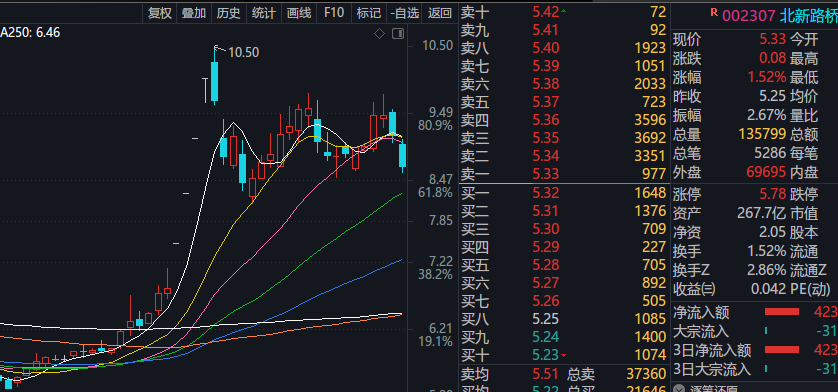Image resolution: width=838 pixels, height=392 pixels.
Task: Click the 38.2% Fibonacci level label
Action: click(x=436, y=274)
